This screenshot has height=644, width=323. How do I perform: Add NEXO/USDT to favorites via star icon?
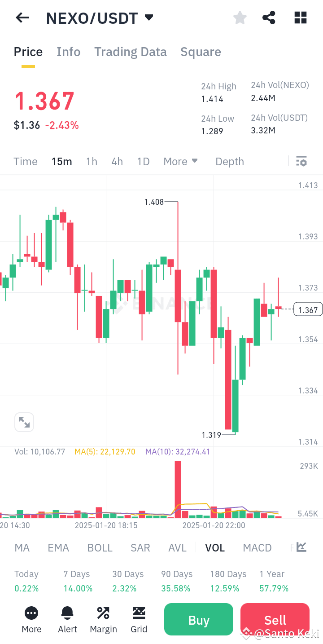click(240, 18)
